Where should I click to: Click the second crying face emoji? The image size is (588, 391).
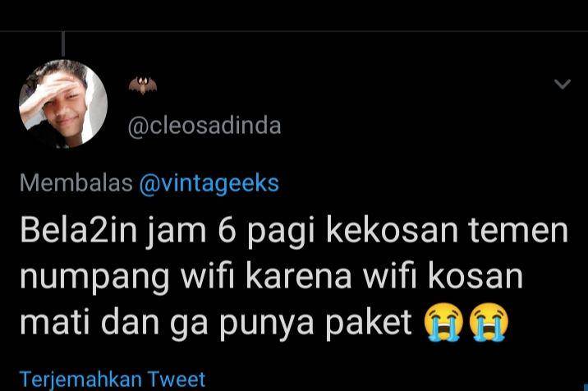[489, 322]
